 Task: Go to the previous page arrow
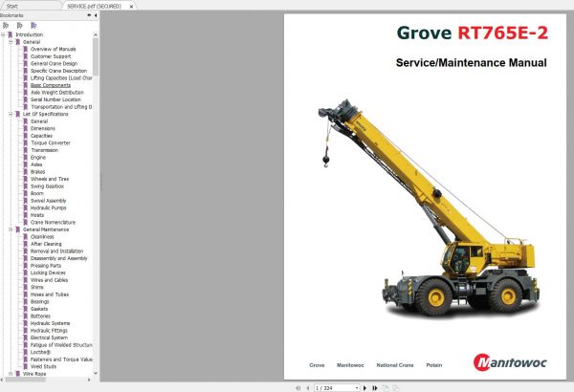[307, 388]
